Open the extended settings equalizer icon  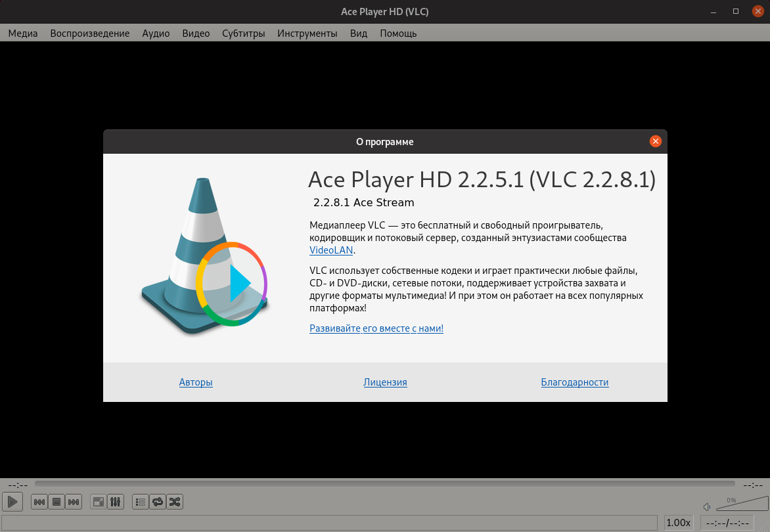pos(116,502)
